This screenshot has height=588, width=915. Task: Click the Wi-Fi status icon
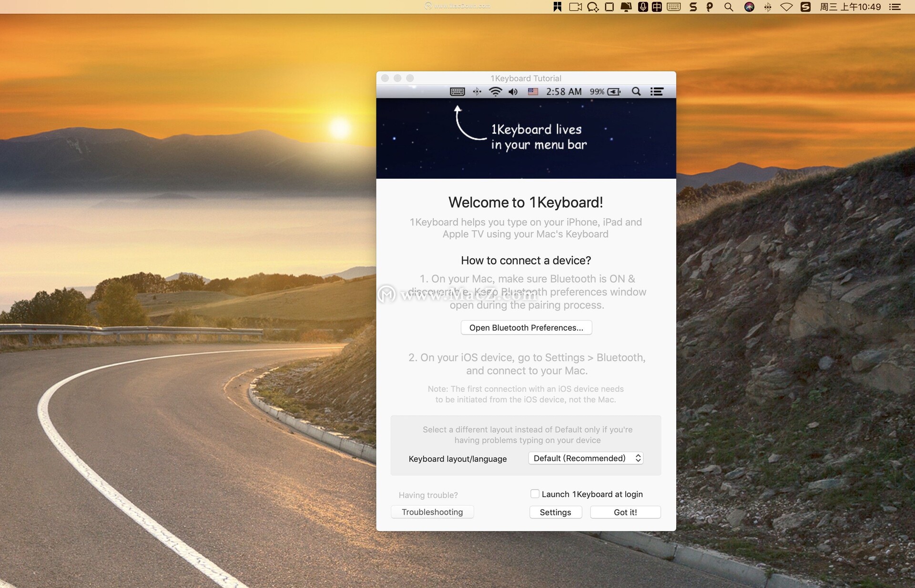[x=786, y=7]
